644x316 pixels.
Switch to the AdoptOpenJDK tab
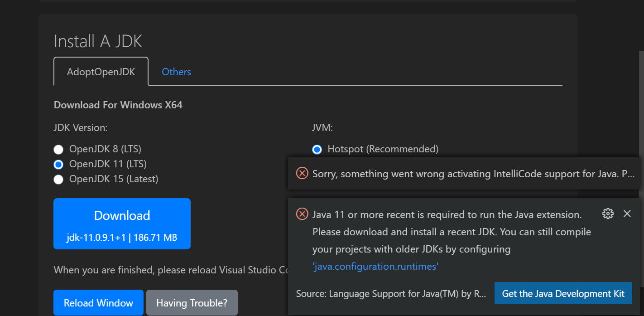coord(101,72)
